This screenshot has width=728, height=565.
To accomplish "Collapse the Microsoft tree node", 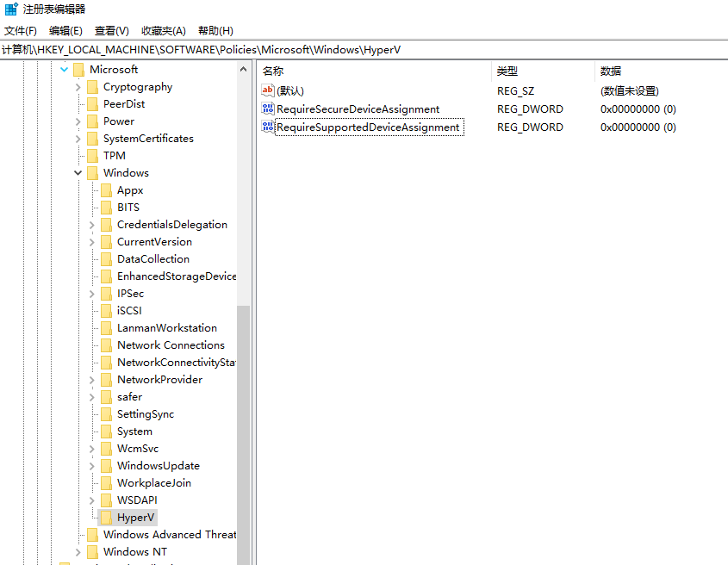I will (64, 69).
